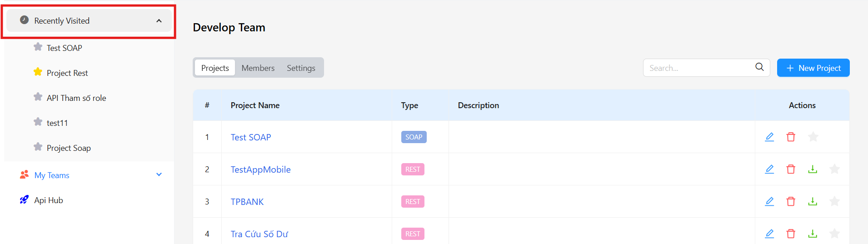
Task: Open the Tra Cứu Số Dư project link
Action: [x=259, y=234]
